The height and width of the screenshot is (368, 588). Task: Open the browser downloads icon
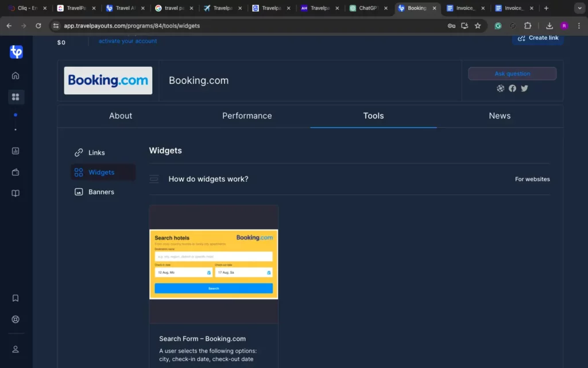tap(550, 25)
